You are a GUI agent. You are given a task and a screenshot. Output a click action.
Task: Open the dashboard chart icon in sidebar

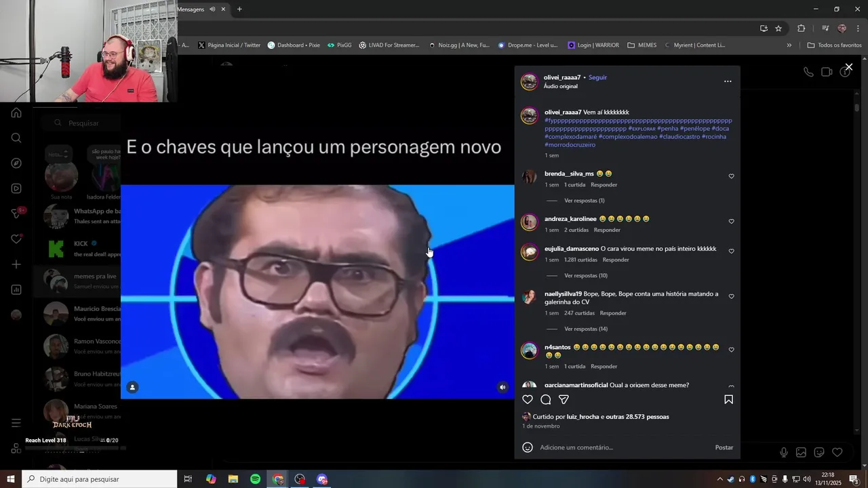16,290
